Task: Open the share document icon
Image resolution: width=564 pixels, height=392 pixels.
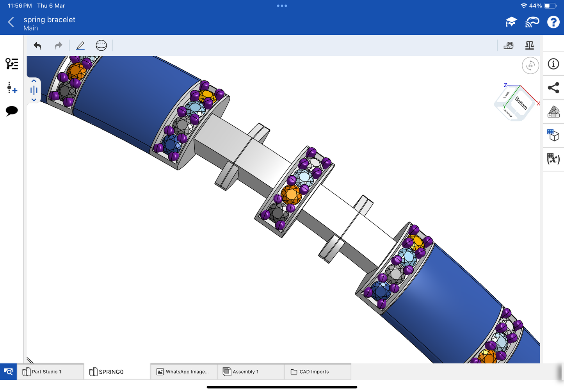Action: click(553, 88)
